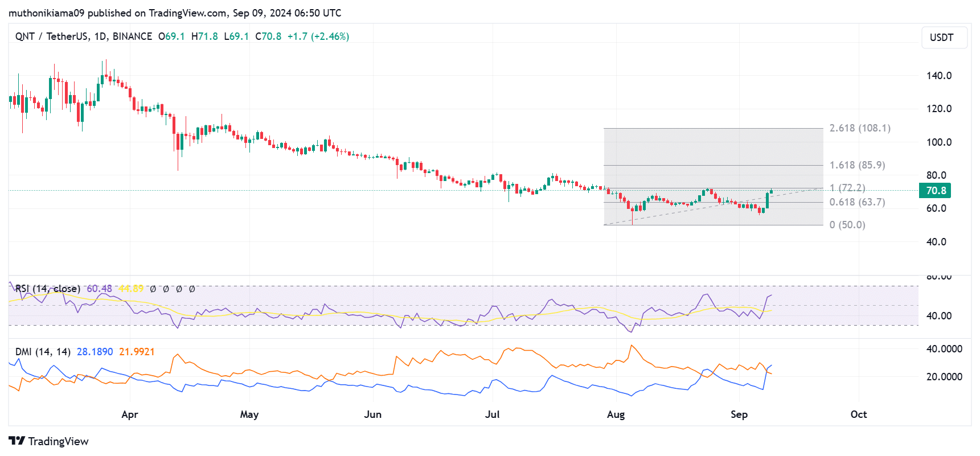Click the RSI moving average value 44.89
Image resolution: width=980 pixels, height=456 pixels.
pos(131,289)
